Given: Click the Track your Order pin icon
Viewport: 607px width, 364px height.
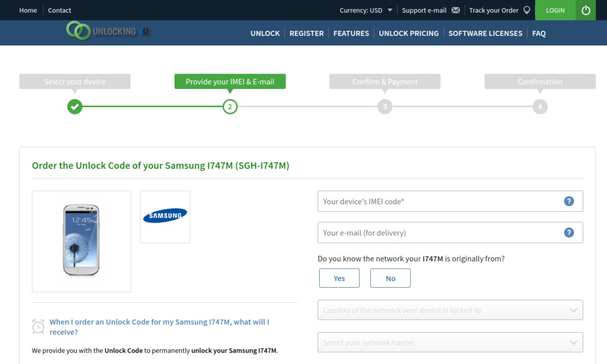Looking at the screenshot, I should tap(526, 10).
